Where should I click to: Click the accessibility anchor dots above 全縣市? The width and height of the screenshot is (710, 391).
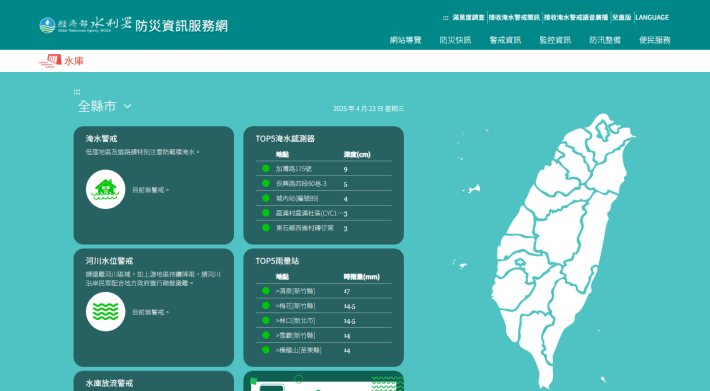tap(77, 92)
